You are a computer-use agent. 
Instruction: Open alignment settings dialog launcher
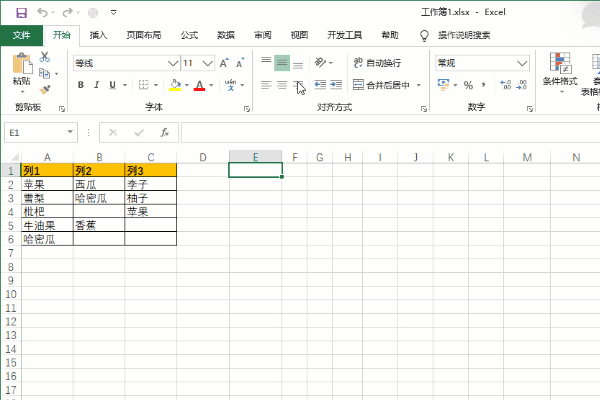[424, 109]
